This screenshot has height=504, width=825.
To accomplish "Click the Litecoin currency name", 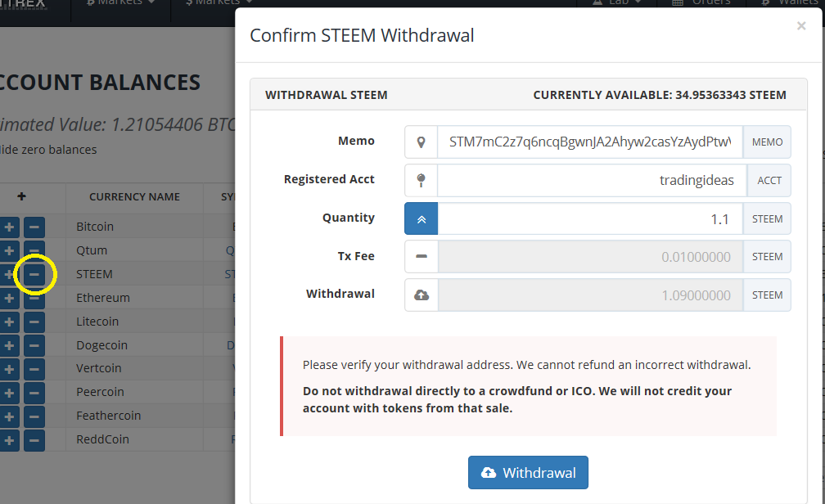I will click(97, 322).
